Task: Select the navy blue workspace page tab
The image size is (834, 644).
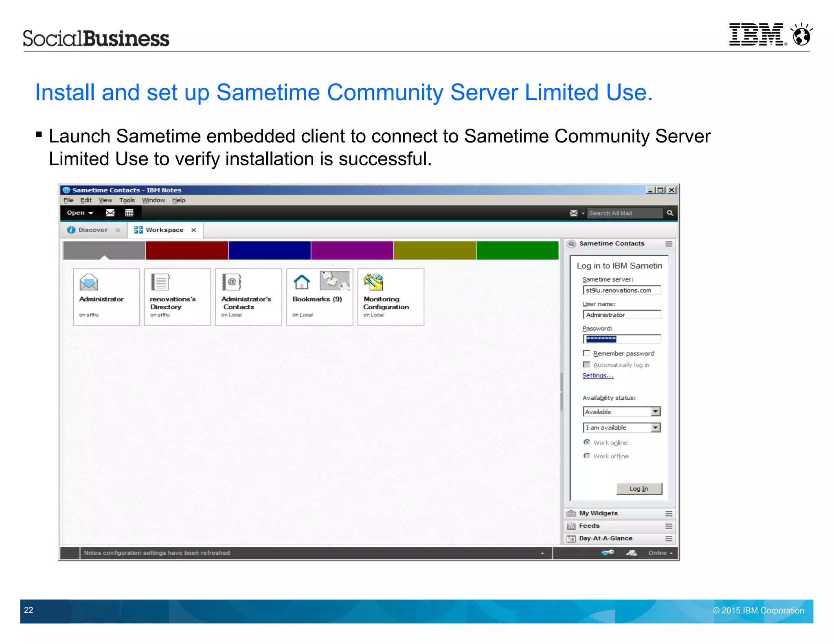Action: pyautogui.click(x=270, y=250)
